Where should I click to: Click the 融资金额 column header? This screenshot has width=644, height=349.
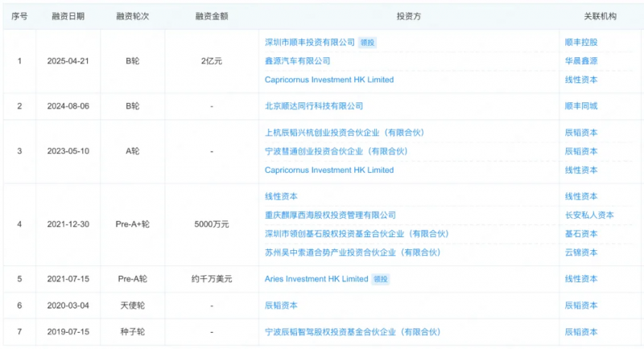click(212, 16)
